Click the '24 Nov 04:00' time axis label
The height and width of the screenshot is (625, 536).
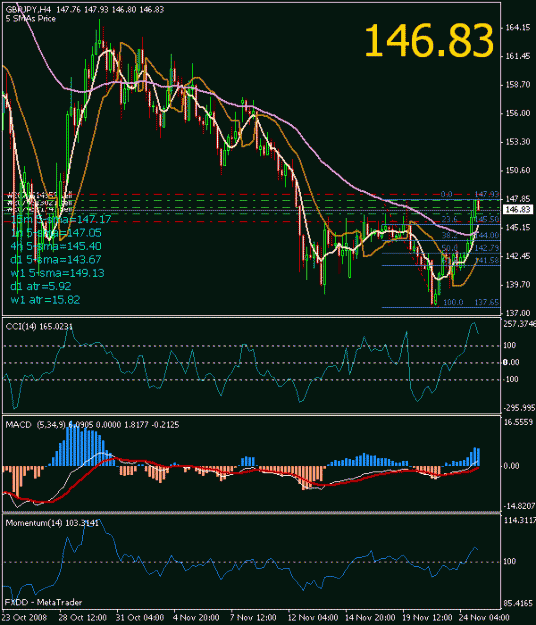click(x=484, y=617)
